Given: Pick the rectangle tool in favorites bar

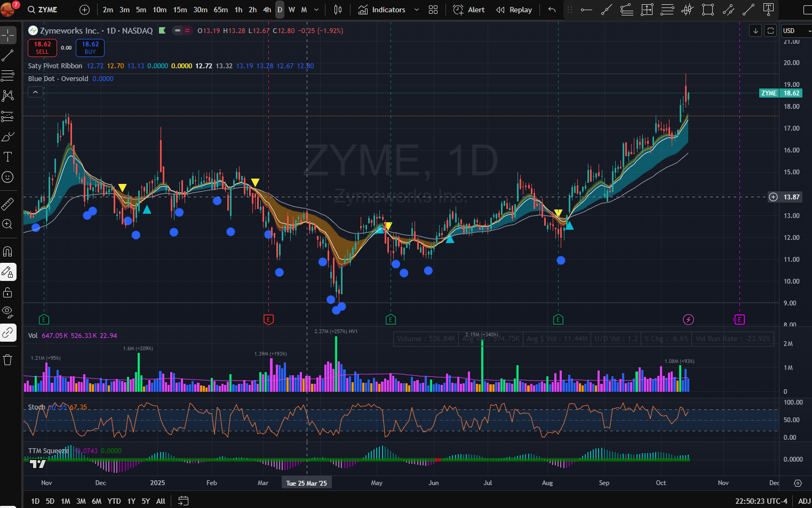Looking at the screenshot, I should point(708,10).
